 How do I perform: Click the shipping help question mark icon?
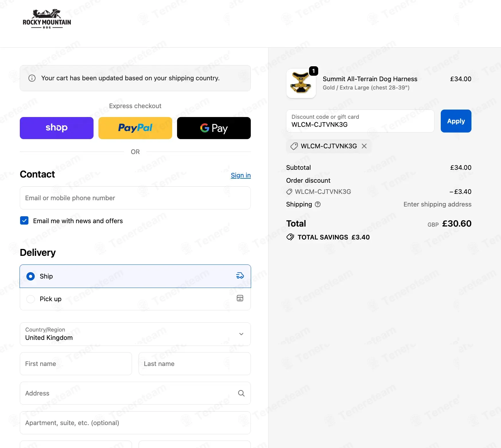tap(318, 204)
